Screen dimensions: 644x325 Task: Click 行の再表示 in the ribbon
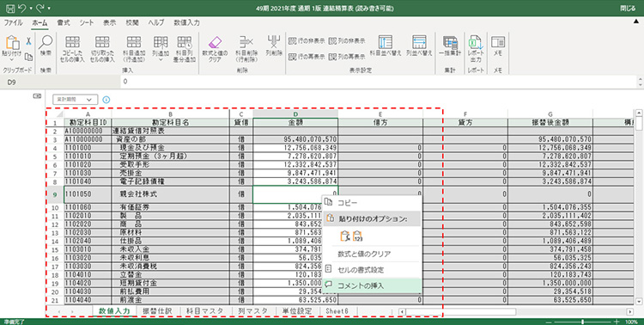(x=307, y=57)
